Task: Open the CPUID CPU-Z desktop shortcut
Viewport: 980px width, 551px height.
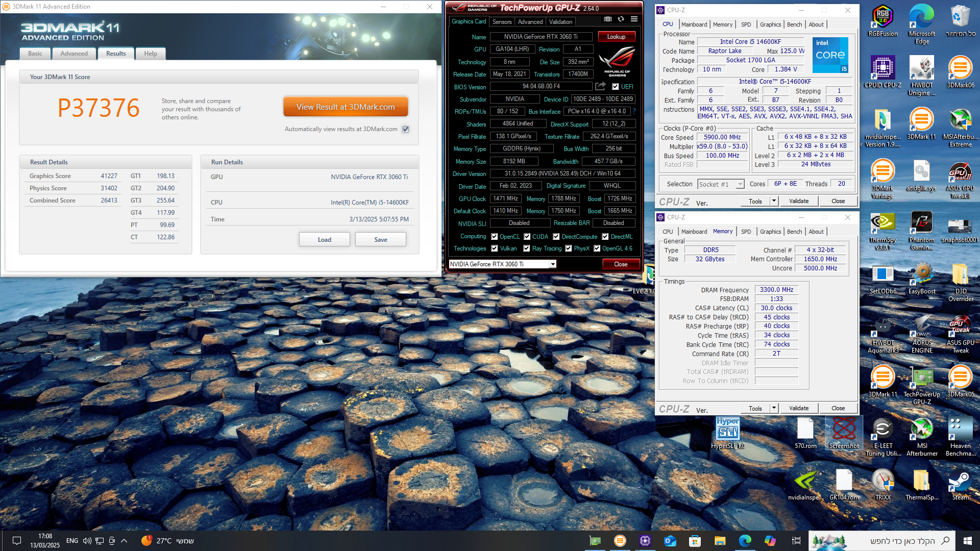Action: tap(883, 72)
